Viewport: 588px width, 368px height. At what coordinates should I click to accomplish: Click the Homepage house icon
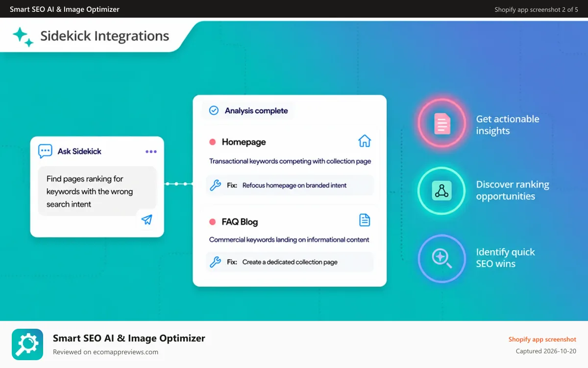[x=365, y=141]
